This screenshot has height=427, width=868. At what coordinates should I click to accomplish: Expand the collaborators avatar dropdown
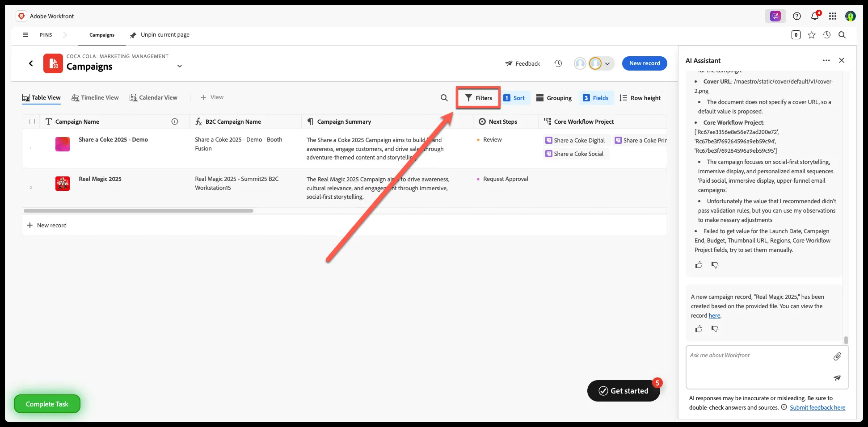pyautogui.click(x=607, y=63)
